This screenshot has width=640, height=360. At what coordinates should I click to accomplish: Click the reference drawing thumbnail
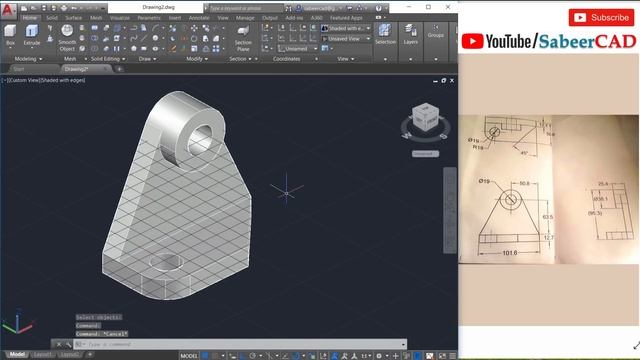tap(549, 189)
